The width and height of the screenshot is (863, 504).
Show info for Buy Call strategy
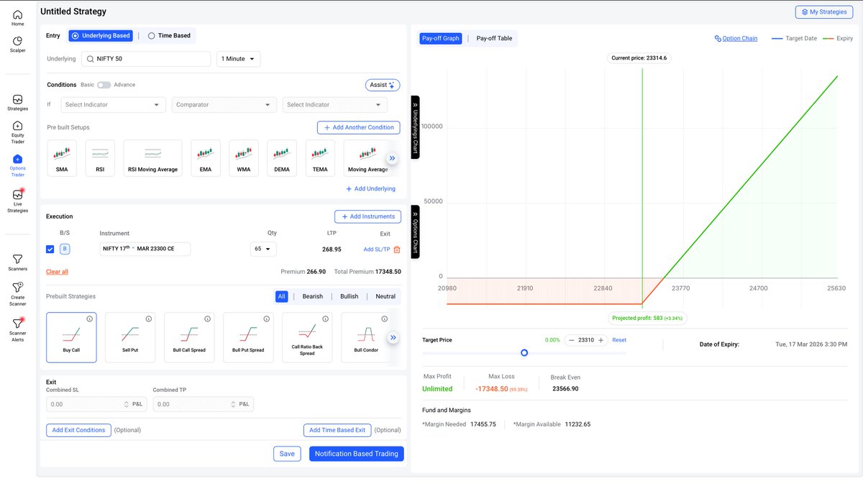click(89, 319)
